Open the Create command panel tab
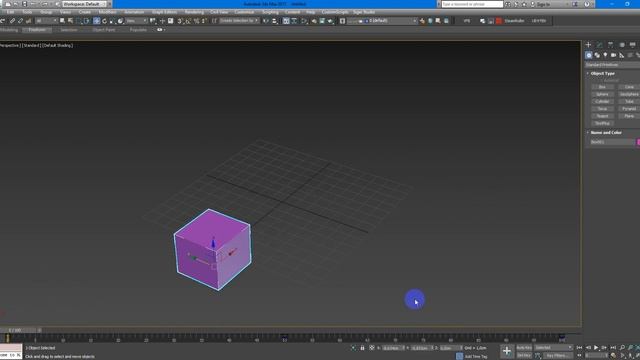This screenshot has height=360, width=640. tap(588, 44)
